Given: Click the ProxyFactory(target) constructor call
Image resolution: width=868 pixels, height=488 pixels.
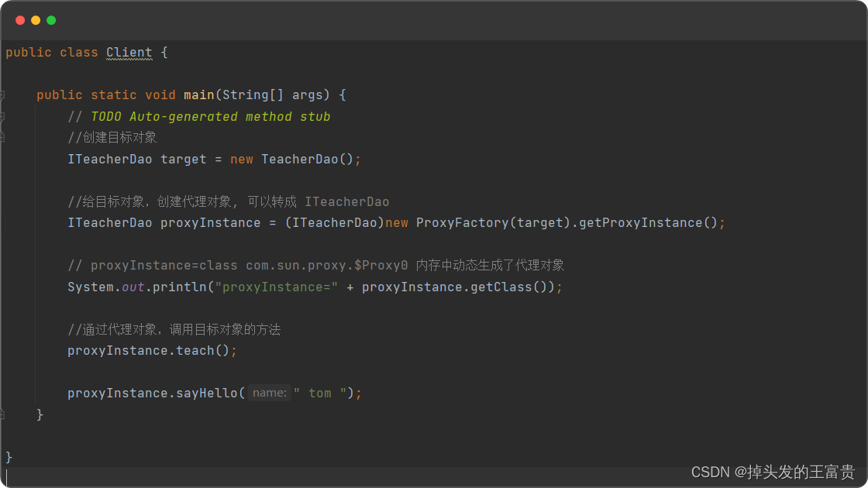Looking at the screenshot, I should tap(493, 223).
